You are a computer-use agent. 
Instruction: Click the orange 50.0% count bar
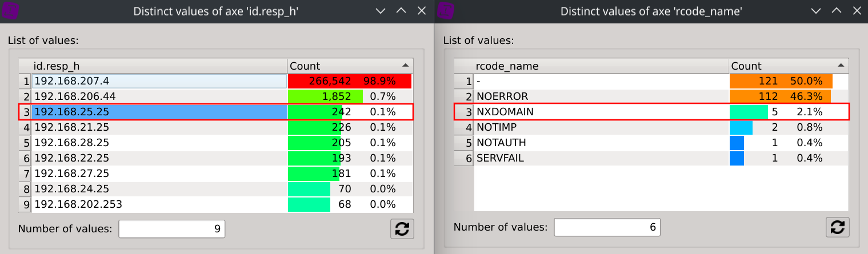click(x=781, y=81)
